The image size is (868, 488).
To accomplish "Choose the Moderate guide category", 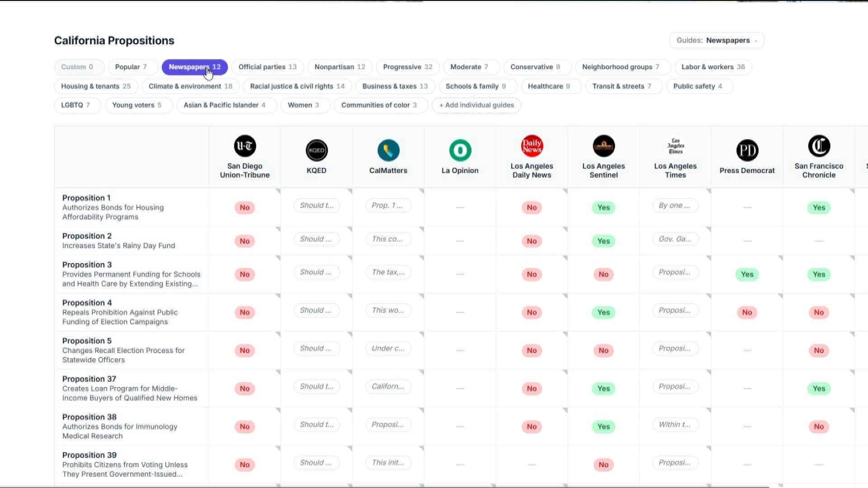I will click(472, 67).
